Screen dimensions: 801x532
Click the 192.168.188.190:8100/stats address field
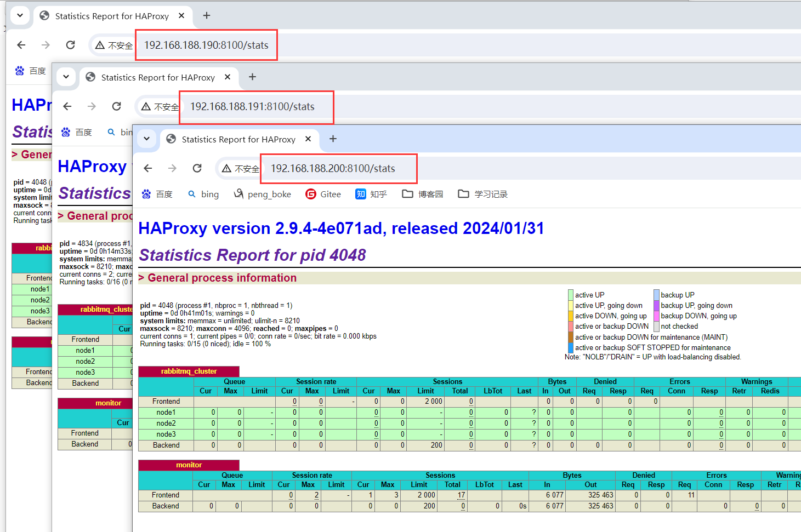coord(206,45)
